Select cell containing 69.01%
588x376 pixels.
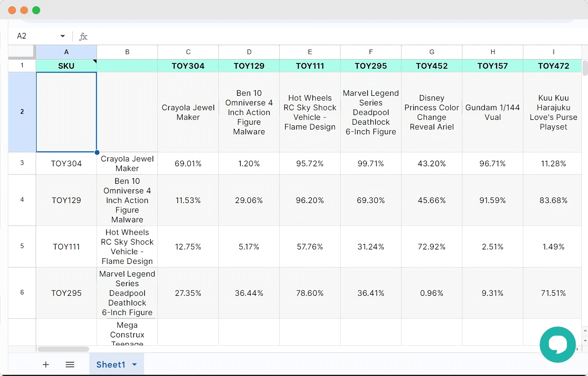[x=188, y=163]
